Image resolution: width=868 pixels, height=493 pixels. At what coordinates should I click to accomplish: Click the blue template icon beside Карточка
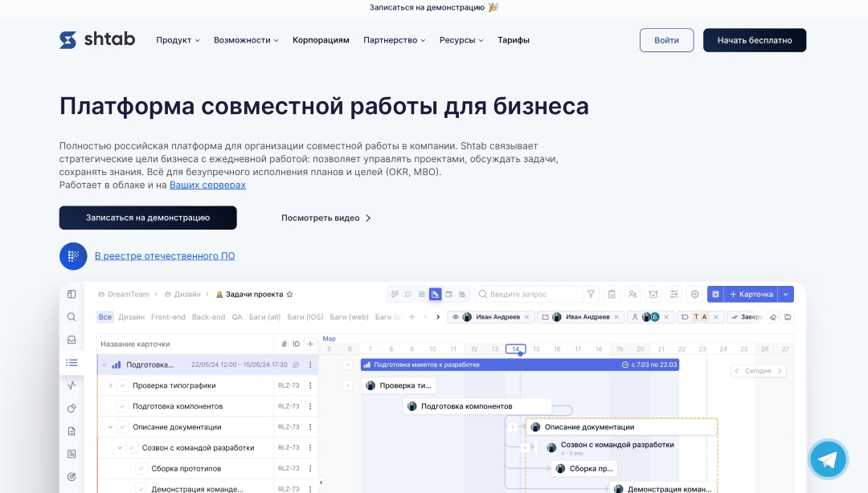pos(715,295)
